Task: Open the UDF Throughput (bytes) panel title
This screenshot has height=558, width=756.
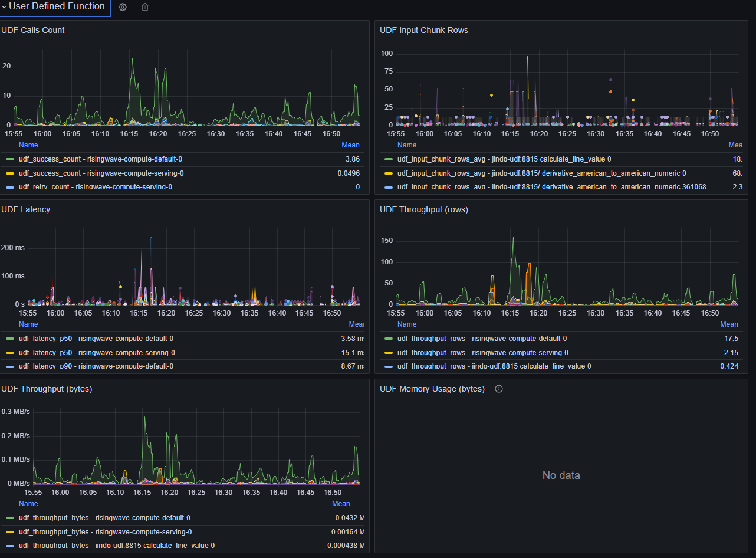Action: point(47,389)
